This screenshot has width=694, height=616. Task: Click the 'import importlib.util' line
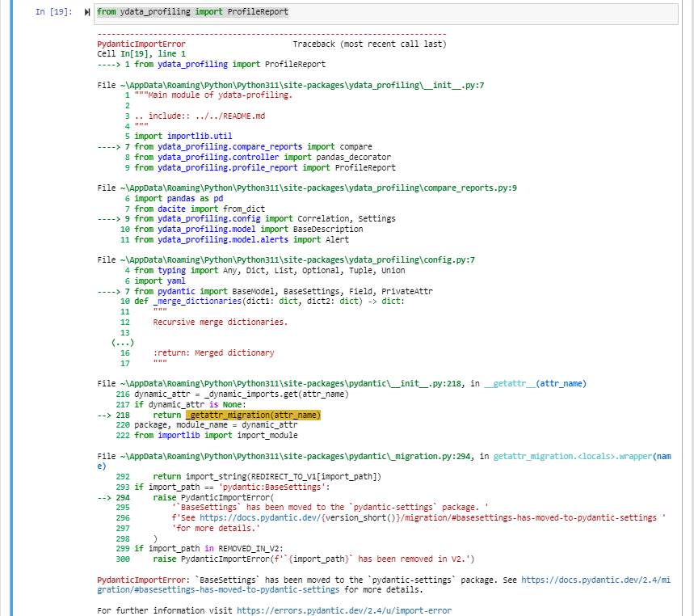coord(183,136)
